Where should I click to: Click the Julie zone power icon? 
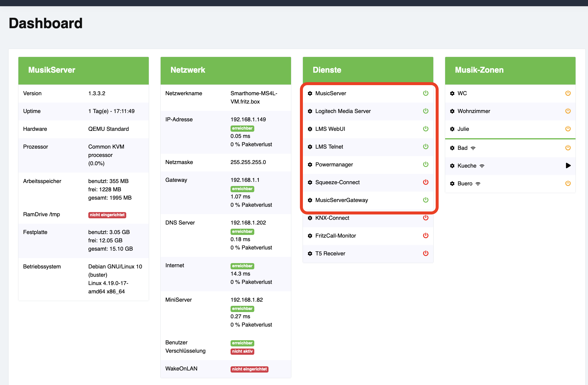point(568,129)
